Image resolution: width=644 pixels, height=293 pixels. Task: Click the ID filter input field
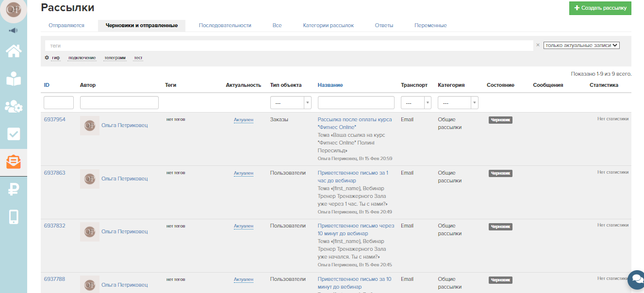coord(59,103)
